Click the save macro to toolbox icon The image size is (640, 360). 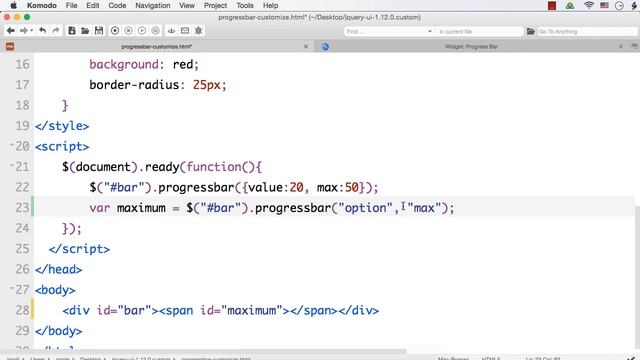(x=156, y=31)
